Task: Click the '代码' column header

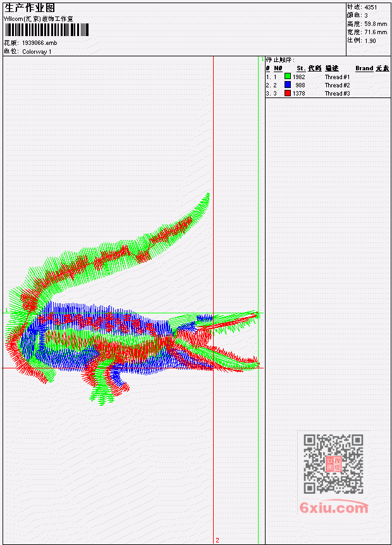Action: pos(315,68)
